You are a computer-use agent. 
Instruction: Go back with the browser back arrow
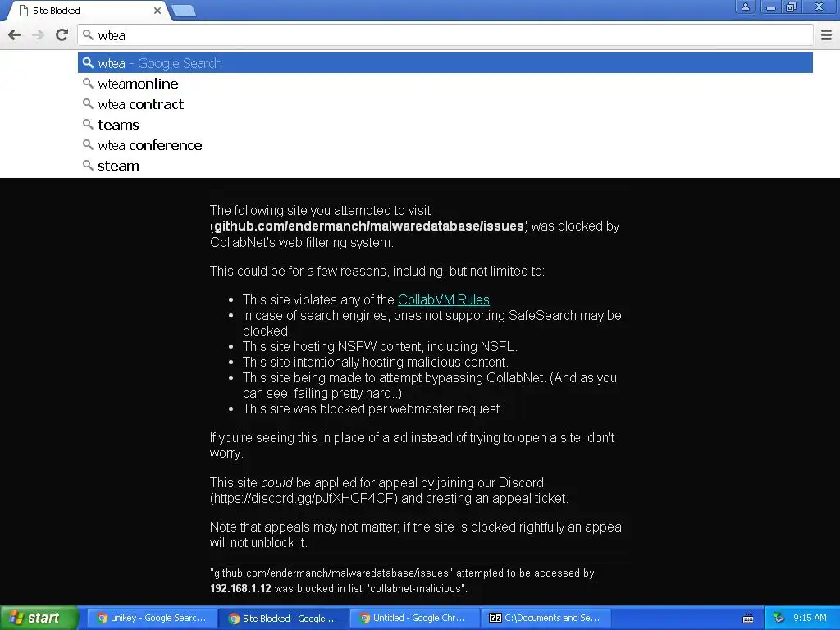click(x=15, y=35)
